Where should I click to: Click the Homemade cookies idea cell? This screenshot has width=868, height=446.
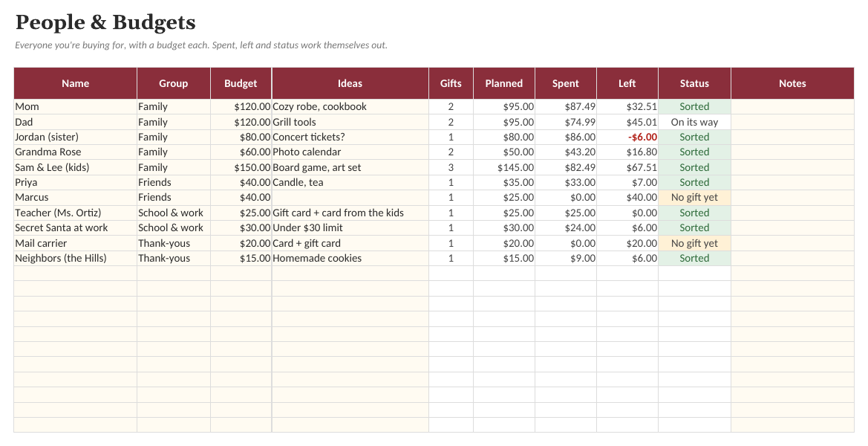click(350, 258)
